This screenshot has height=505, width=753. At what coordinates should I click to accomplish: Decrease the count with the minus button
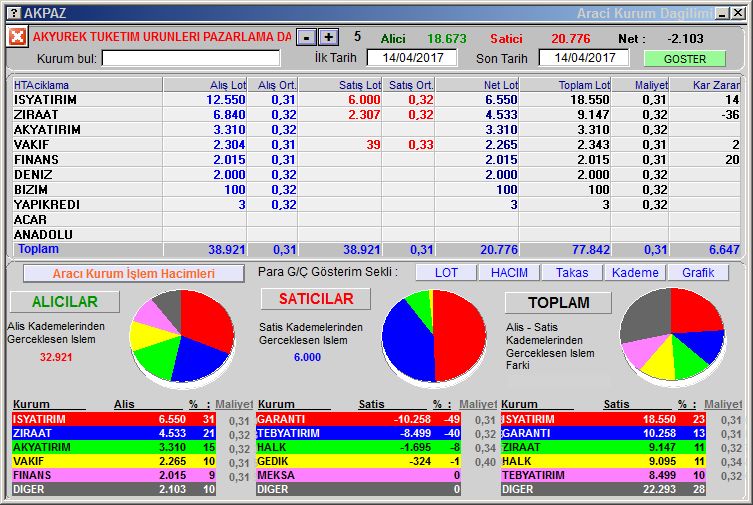306,37
